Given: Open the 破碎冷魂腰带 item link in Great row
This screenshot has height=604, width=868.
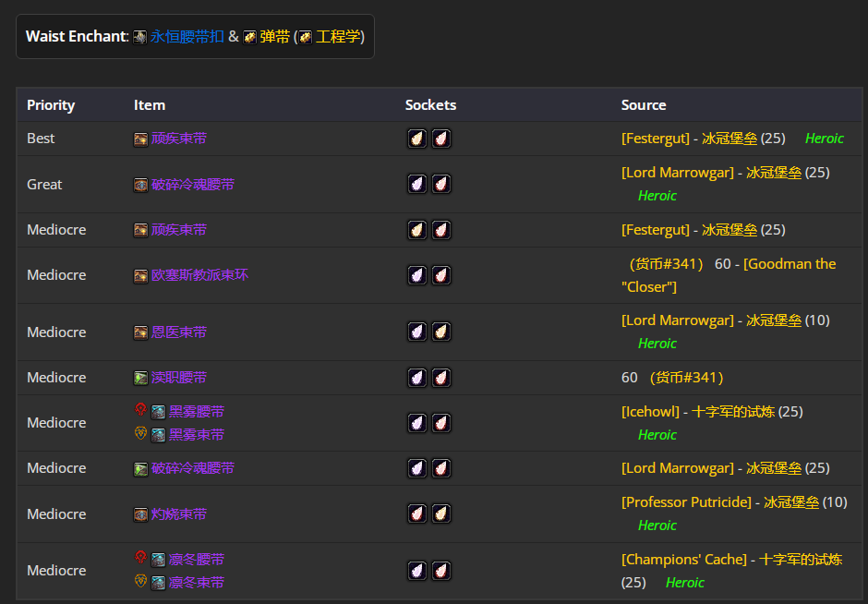Looking at the screenshot, I should point(193,185).
